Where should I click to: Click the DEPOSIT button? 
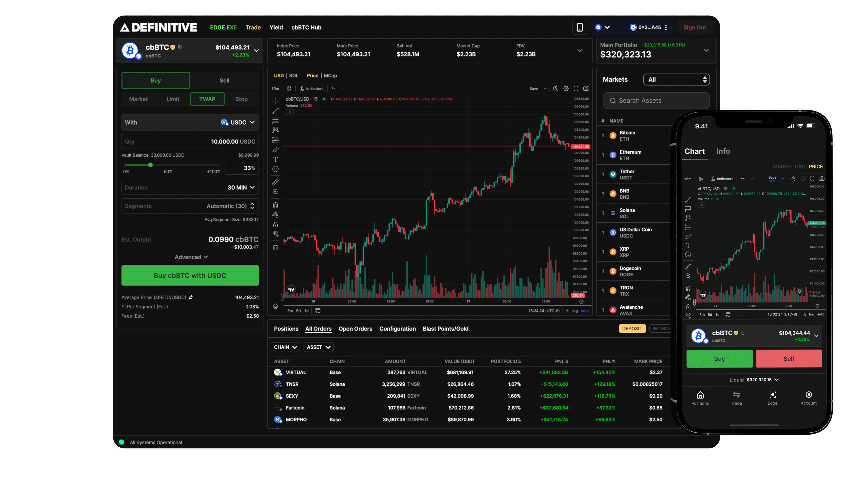pyautogui.click(x=632, y=328)
